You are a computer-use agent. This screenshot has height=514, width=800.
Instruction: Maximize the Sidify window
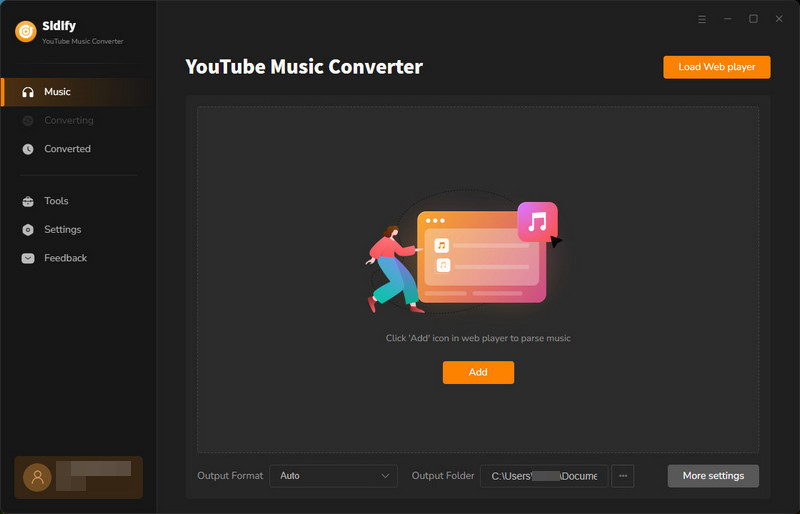tap(753, 19)
